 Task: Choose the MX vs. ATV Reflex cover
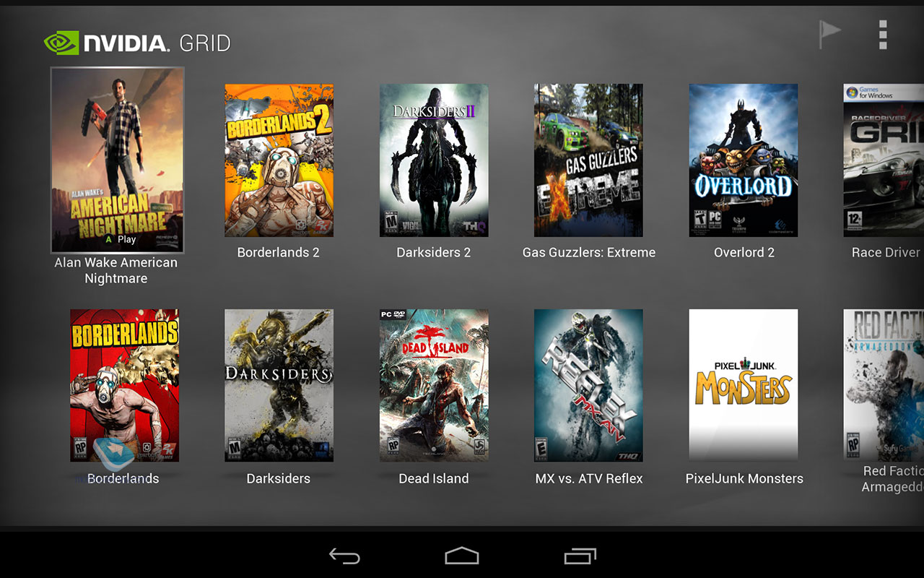[588, 386]
